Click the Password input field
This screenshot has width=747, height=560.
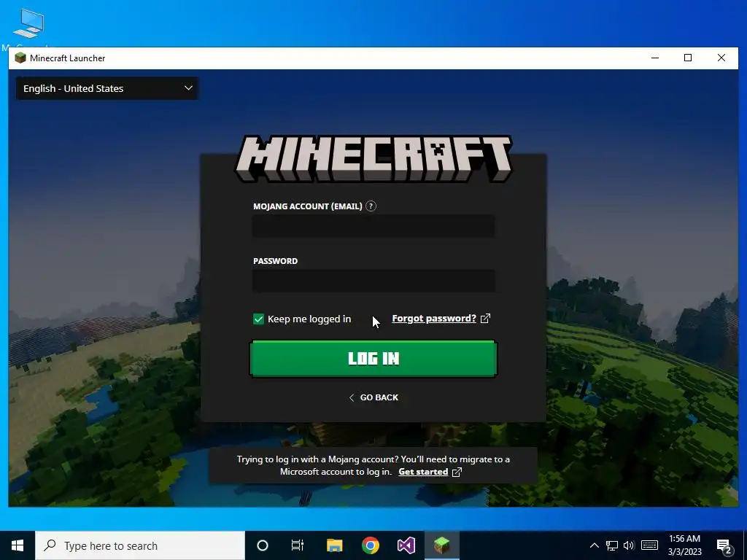[373, 281]
